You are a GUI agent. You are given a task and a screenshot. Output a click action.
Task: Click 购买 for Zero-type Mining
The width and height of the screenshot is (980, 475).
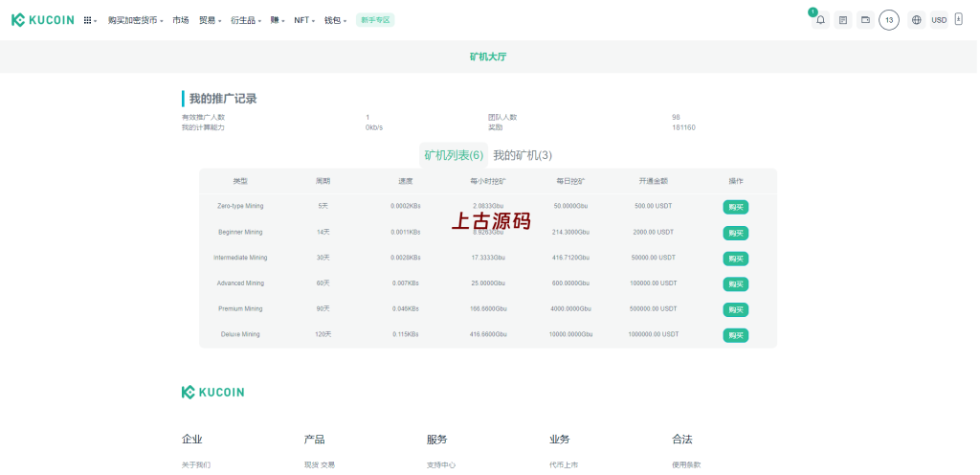click(x=736, y=207)
